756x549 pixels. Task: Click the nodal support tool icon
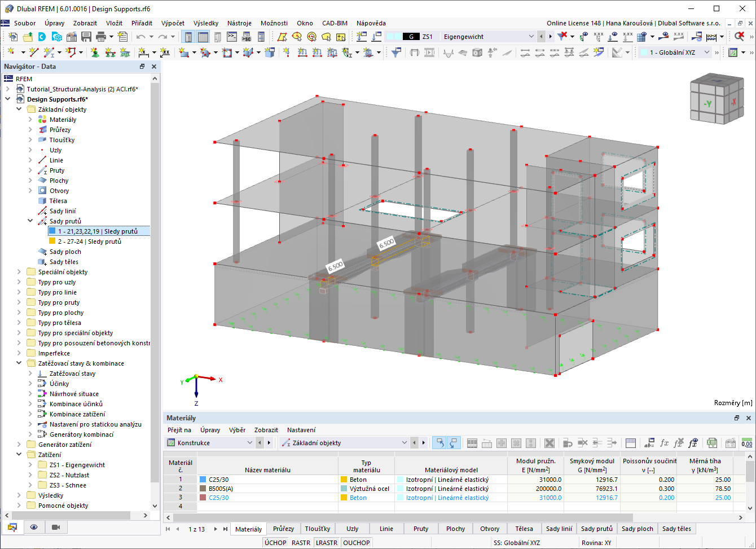click(95, 52)
